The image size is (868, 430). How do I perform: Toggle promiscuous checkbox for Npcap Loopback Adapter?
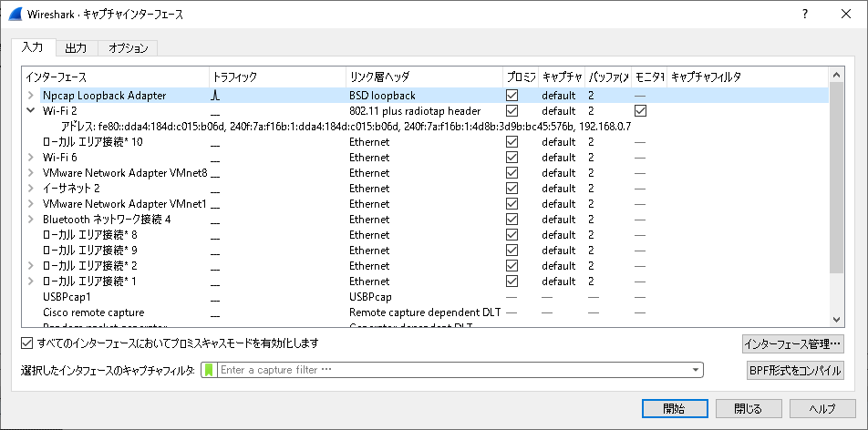click(512, 95)
